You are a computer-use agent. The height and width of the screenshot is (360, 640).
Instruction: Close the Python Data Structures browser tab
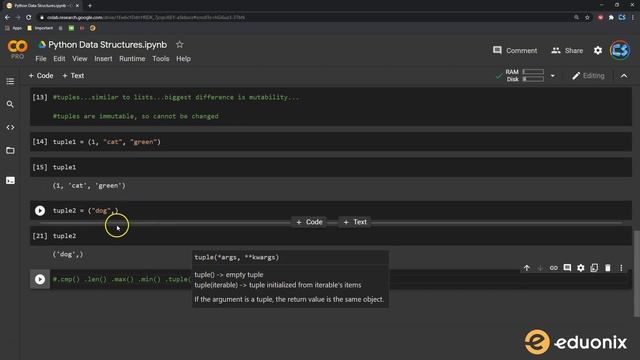(78, 6)
